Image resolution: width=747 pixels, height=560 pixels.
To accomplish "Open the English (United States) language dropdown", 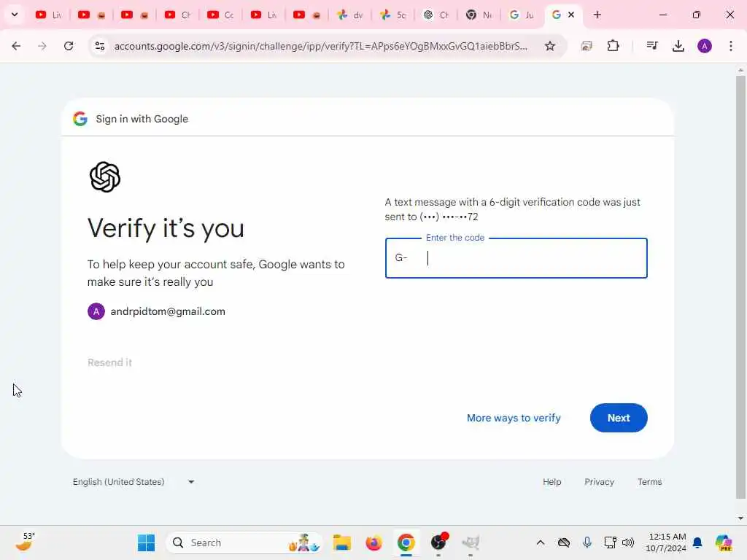I will click(133, 482).
